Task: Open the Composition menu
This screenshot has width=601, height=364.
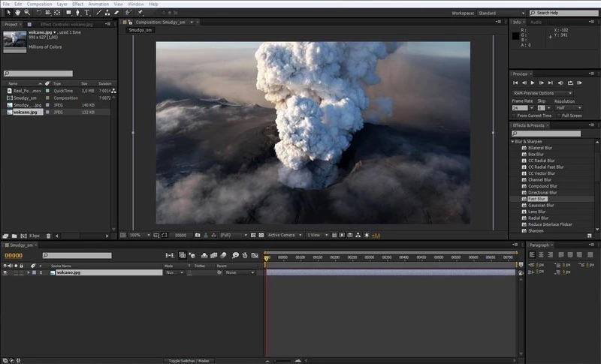Action: [39, 4]
